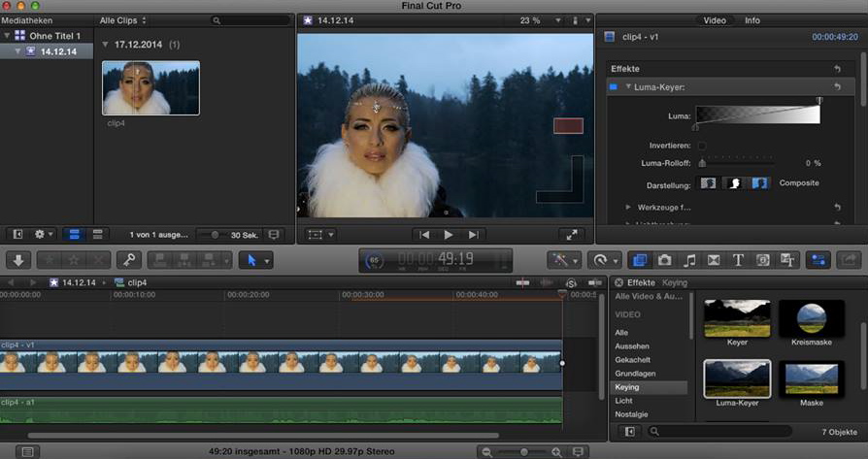868x459 pixels.
Task: Open the keyword editor key icon
Action: [128, 260]
